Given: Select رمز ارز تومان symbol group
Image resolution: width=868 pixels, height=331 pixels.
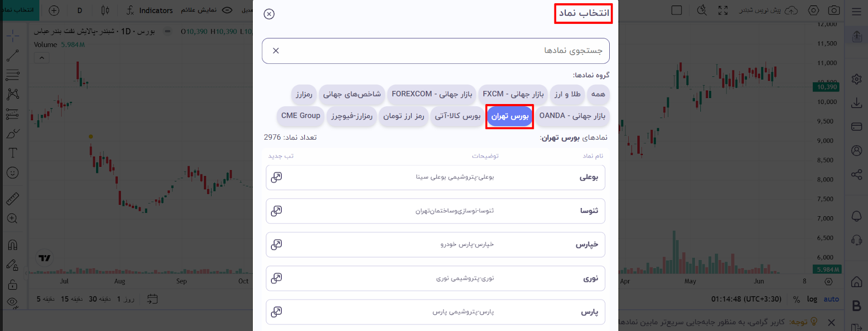Looking at the screenshot, I should (x=404, y=116).
